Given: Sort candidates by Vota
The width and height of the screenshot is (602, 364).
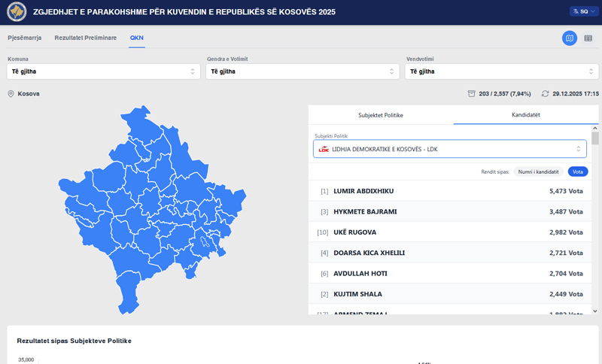Looking at the screenshot, I should coord(578,171).
